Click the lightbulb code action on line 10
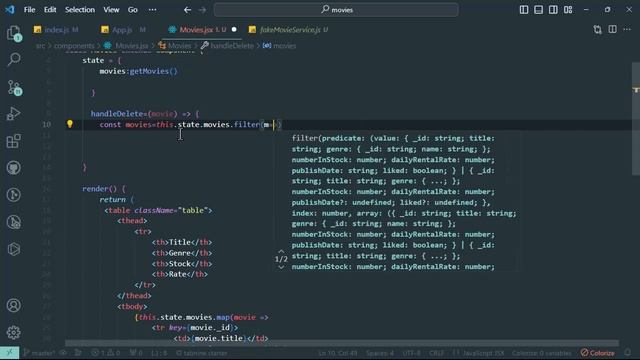Viewport: 640px width, 360px height. pos(70,124)
